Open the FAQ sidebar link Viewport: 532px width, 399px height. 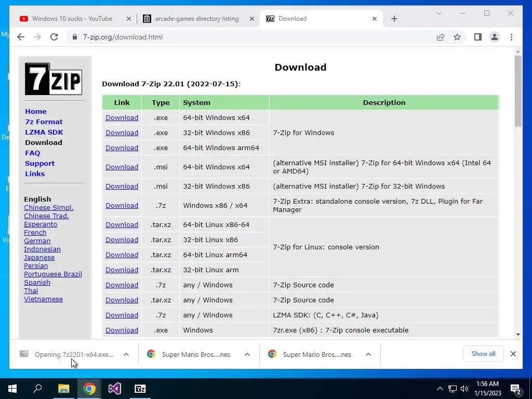coord(33,153)
